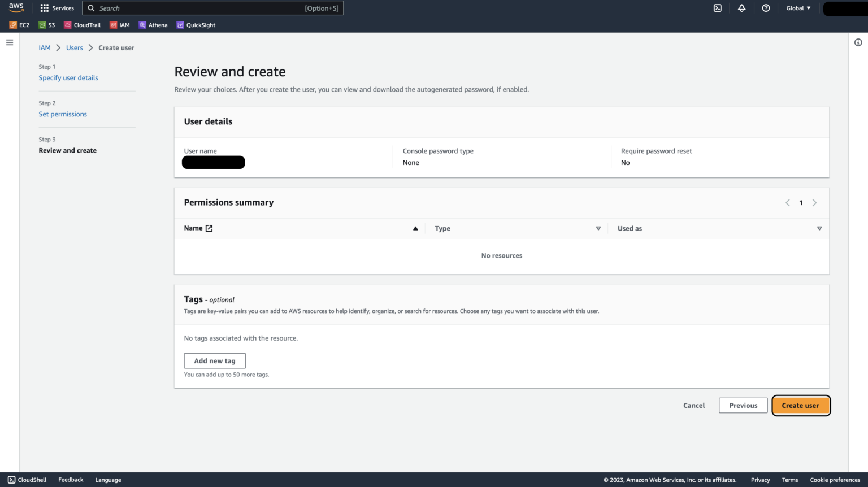
Task: Click the Add new tag button
Action: (x=214, y=360)
